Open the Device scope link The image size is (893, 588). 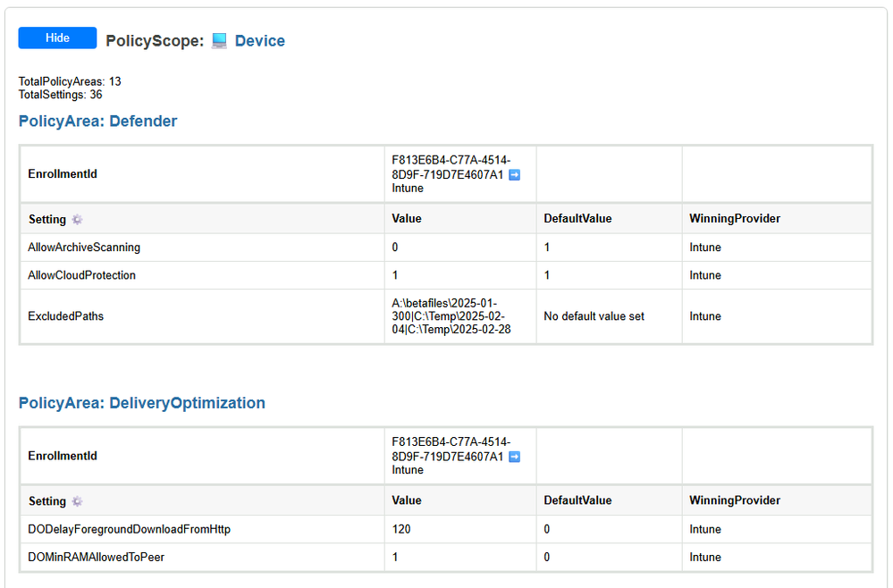[x=260, y=41]
